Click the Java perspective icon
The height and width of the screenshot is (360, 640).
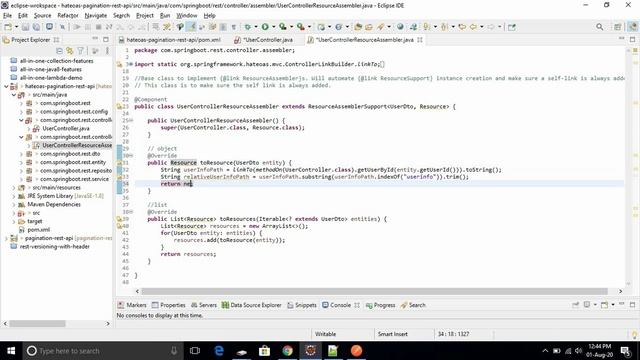(632, 27)
